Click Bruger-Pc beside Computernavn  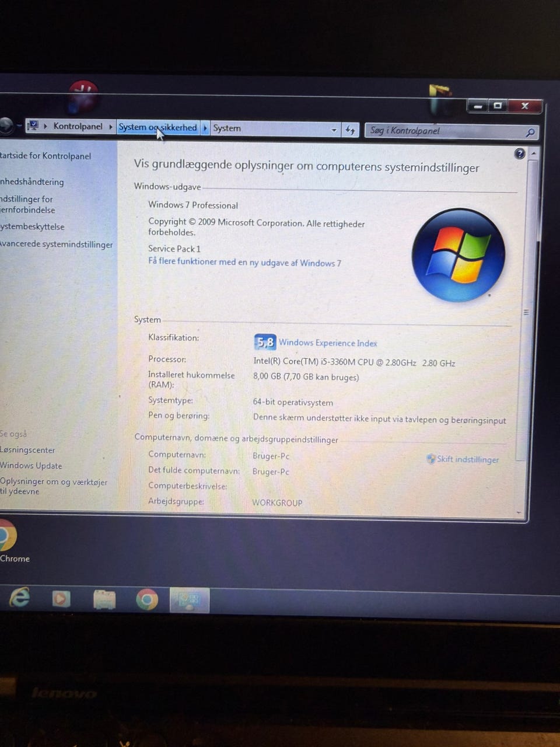271,456
